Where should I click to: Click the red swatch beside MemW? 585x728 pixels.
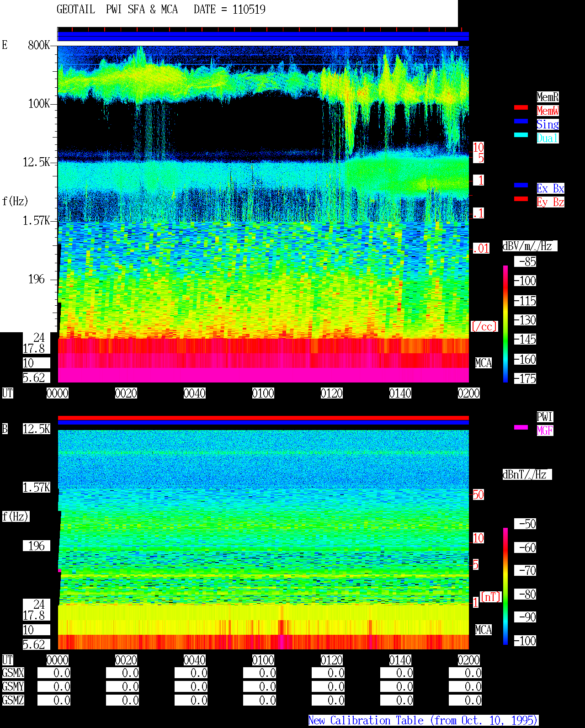521,107
